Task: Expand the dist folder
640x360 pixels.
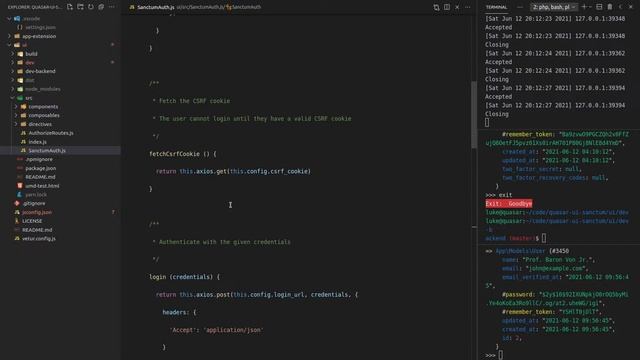Action: pos(30,80)
